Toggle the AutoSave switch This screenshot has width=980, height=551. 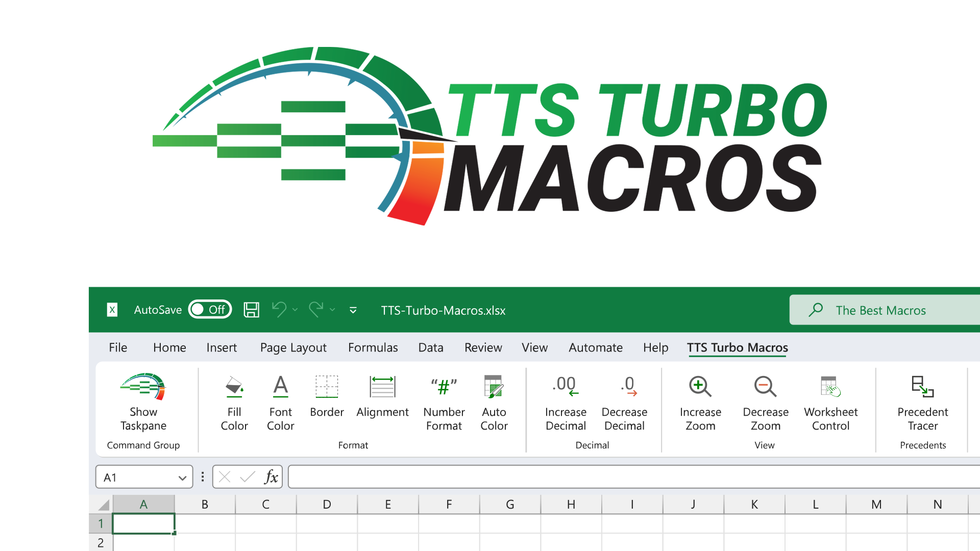pyautogui.click(x=210, y=310)
